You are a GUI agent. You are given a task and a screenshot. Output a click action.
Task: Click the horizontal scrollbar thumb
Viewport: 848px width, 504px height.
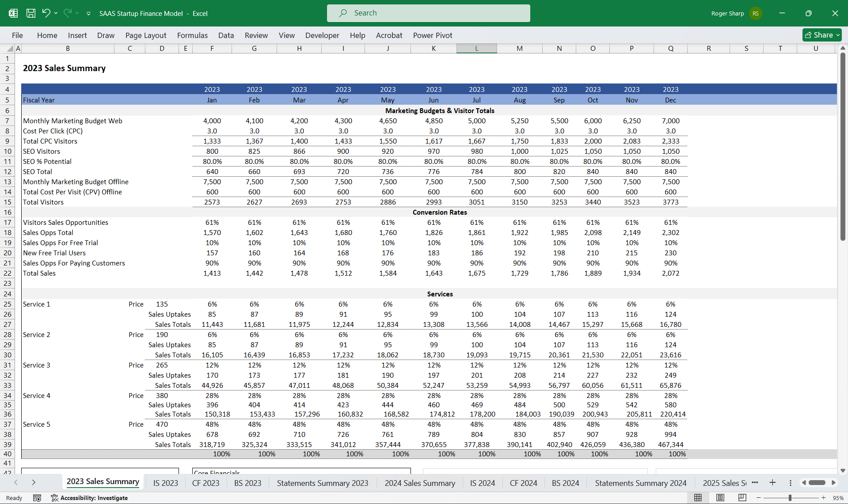tap(817, 483)
